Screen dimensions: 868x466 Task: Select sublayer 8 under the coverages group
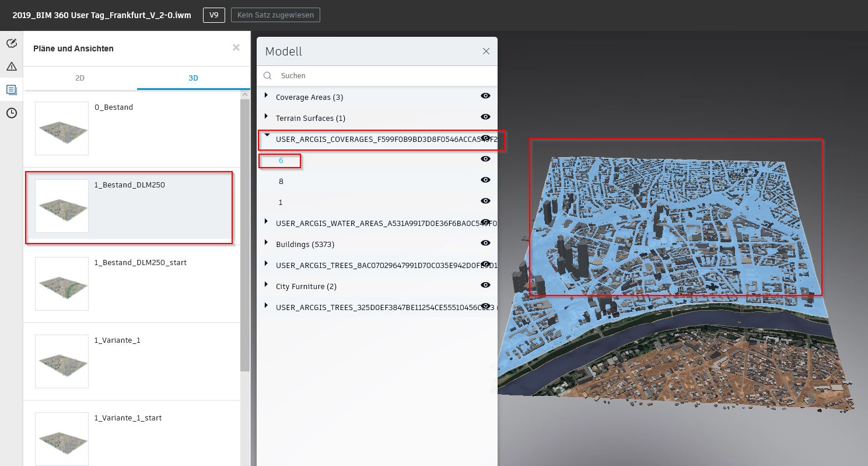[x=281, y=181]
